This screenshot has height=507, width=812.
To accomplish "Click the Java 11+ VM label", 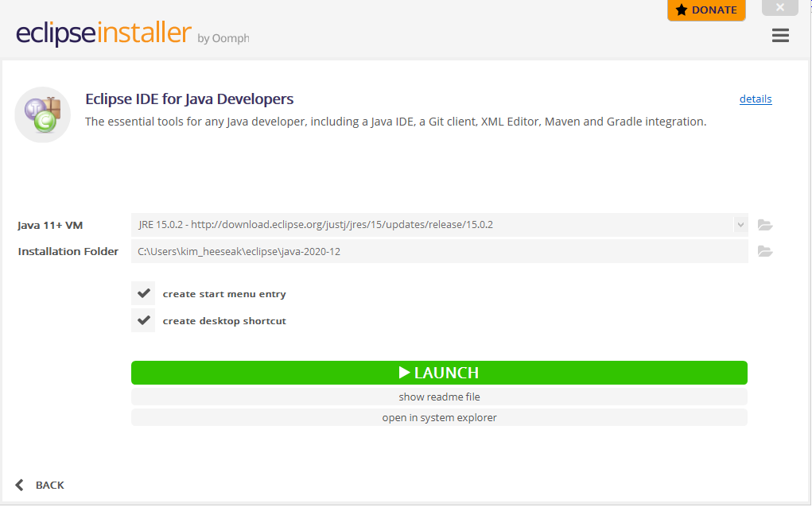I will pyautogui.click(x=50, y=225).
